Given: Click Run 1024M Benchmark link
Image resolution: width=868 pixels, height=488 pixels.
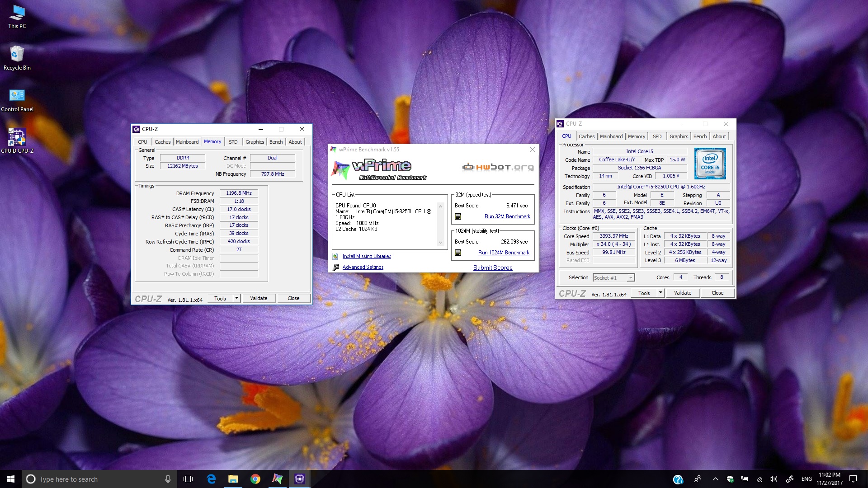Looking at the screenshot, I should coord(504,253).
